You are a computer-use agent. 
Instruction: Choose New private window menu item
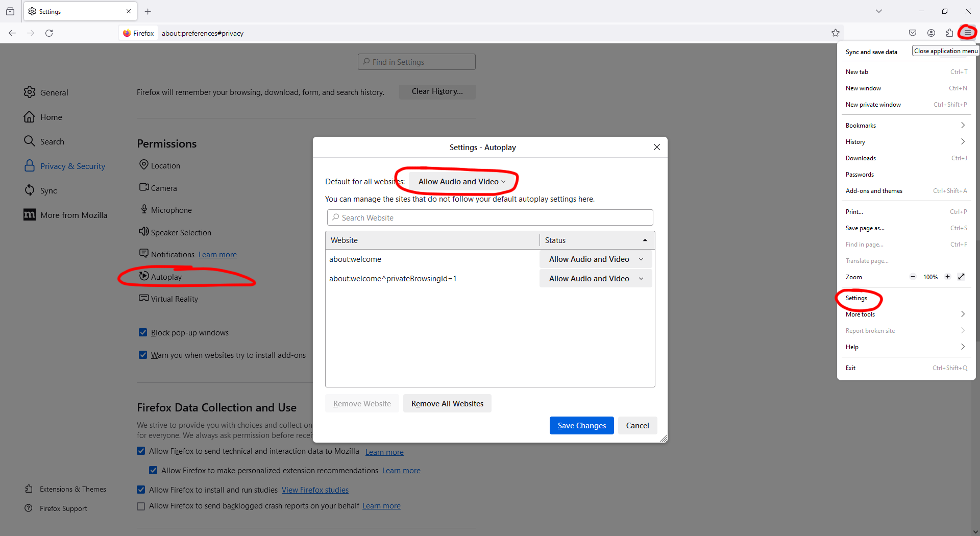pos(873,105)
